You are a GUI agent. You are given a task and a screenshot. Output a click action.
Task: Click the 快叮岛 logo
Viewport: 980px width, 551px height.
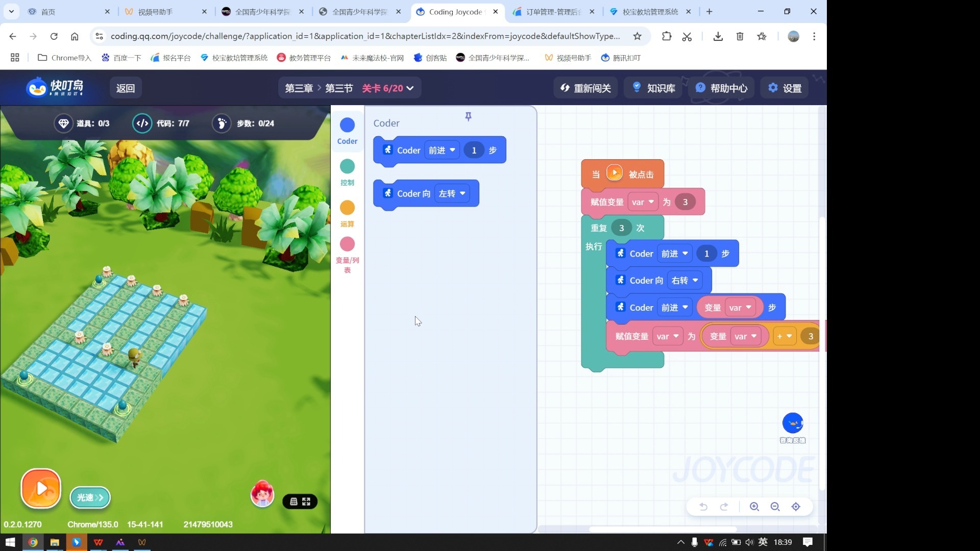(55, 87)
